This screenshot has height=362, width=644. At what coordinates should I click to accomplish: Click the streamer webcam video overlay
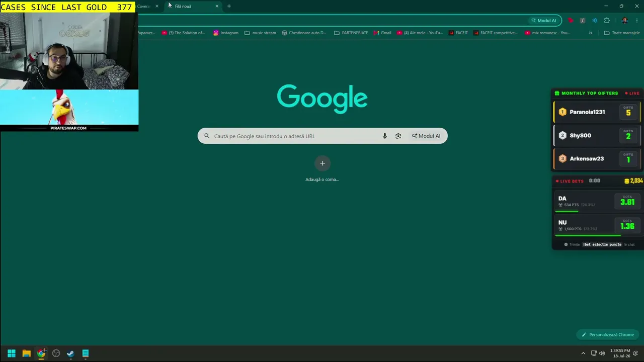click(x=69, y=51)
